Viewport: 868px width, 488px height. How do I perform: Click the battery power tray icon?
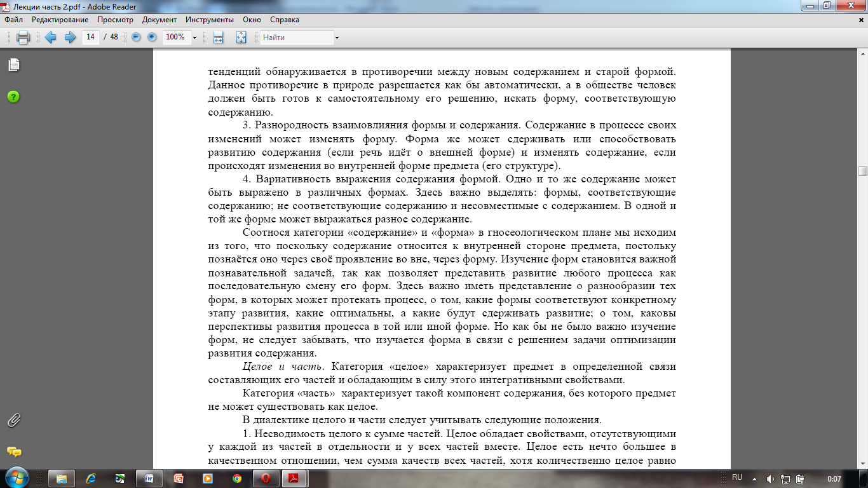(x=801, y=478)
